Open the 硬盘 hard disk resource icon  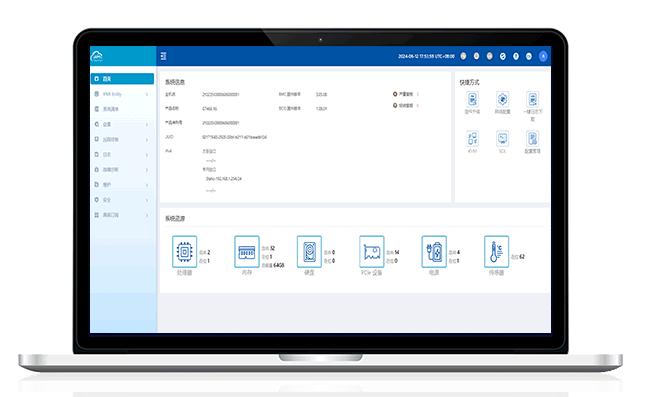(309, 251)
